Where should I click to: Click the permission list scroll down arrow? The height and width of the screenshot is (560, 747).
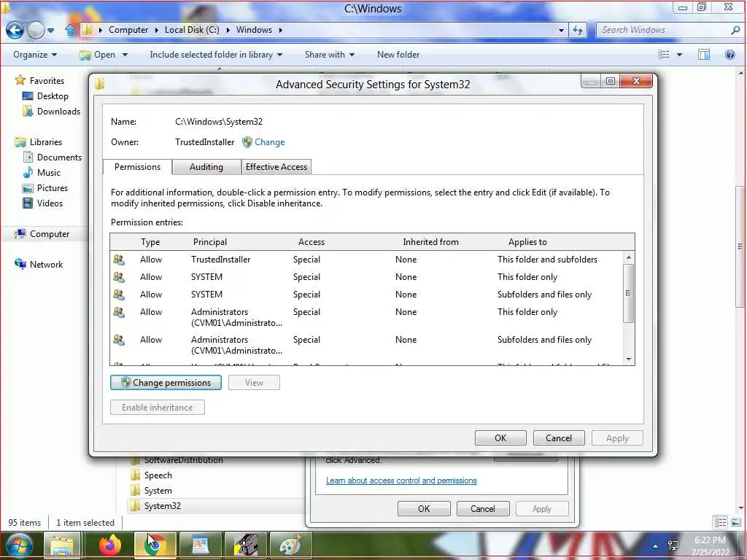[629, 359]
